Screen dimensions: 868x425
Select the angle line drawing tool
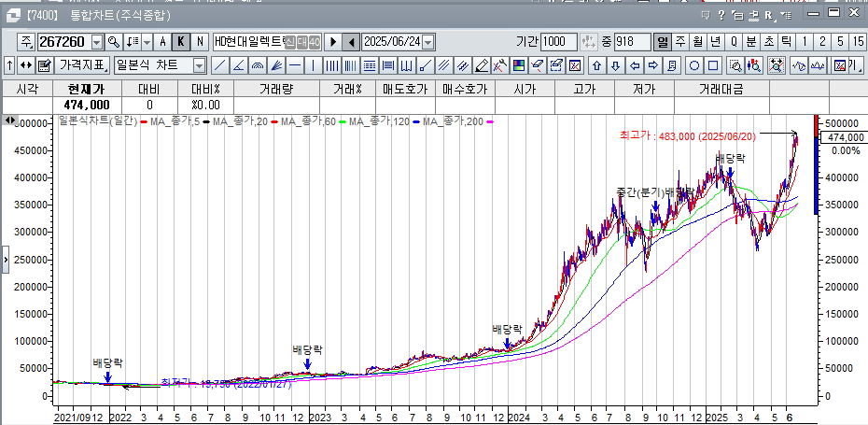click(238, 65)
